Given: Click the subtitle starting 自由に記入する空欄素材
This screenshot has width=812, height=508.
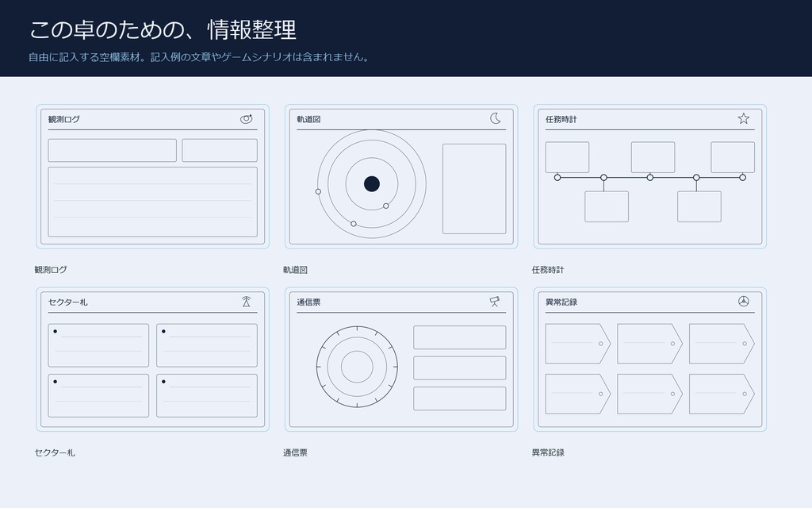Looking at the screenshot, I should point(201,57).
